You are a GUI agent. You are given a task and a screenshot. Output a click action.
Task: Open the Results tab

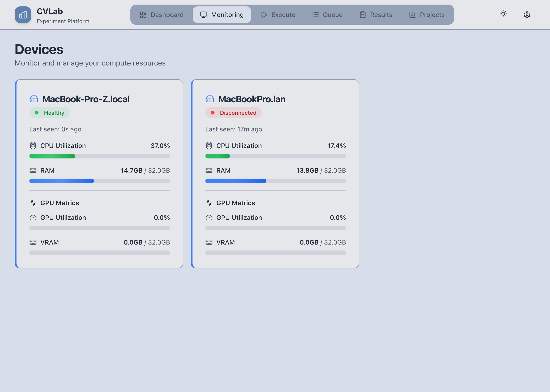coord(376,15)
